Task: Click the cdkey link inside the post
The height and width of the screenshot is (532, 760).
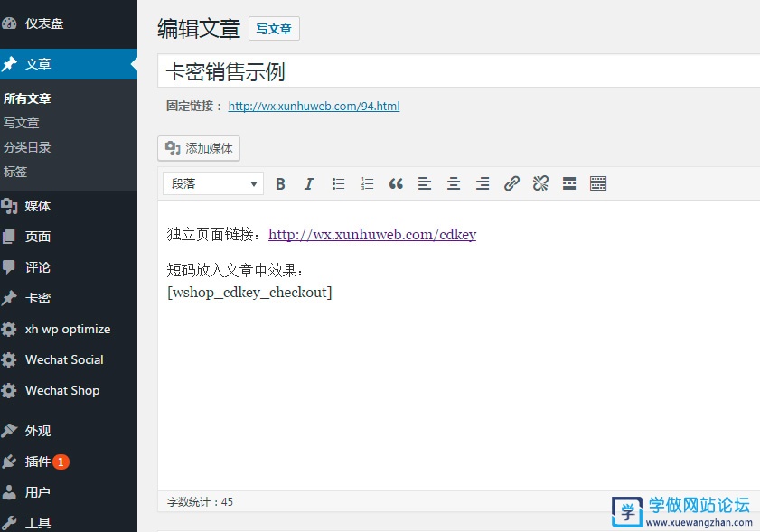Action: [373, 234]
